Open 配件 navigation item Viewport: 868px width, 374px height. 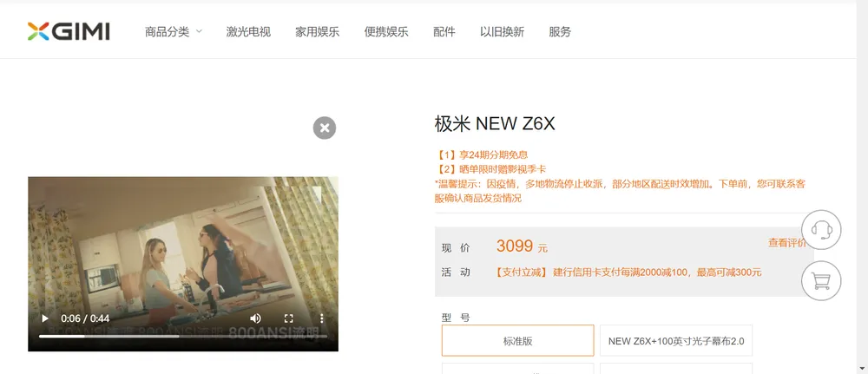[444, 32]
